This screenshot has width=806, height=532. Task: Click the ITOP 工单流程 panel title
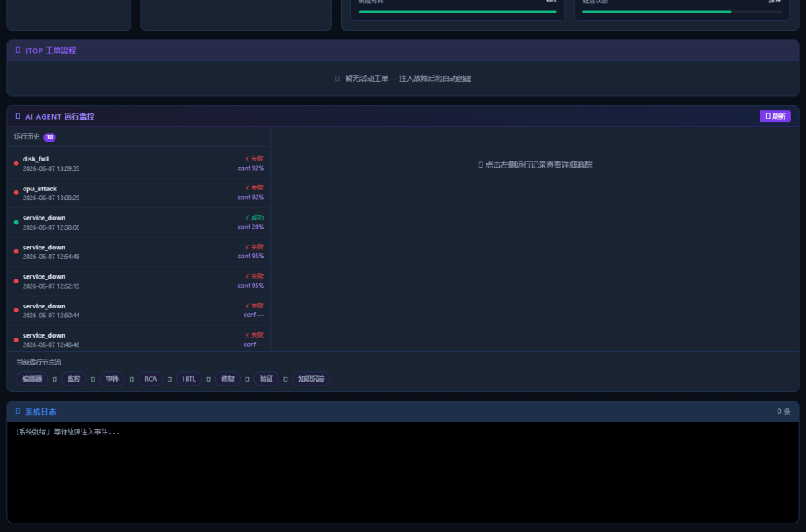tap(50, 50)
